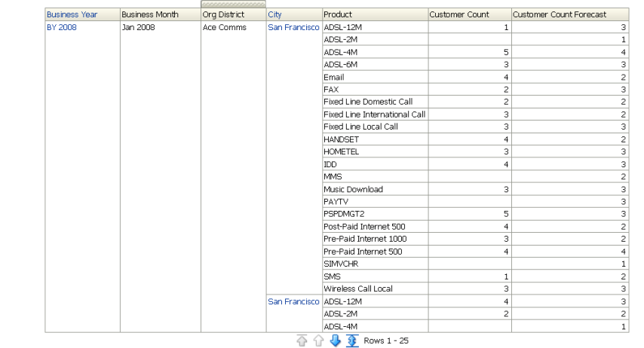Click the Product column header
This screenshot has width=644, height=348.
click(x=338, y=14)
